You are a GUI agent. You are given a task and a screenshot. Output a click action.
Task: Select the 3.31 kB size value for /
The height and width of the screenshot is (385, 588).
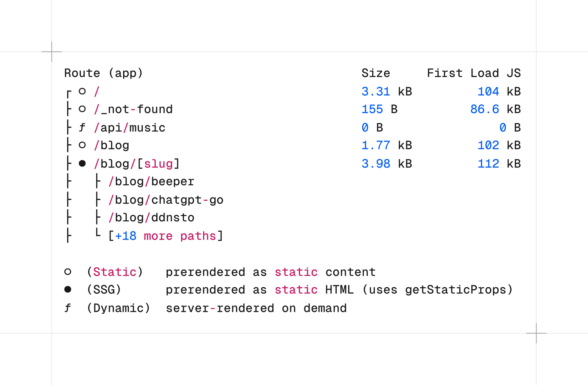click(387, 91)
